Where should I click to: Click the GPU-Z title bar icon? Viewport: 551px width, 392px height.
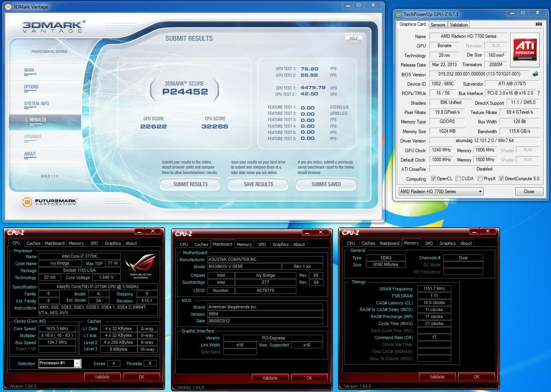[399, 14]
